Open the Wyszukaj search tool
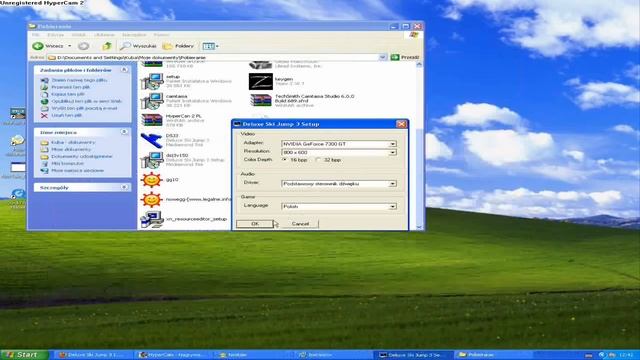640x360 pixels. point(138,46)
